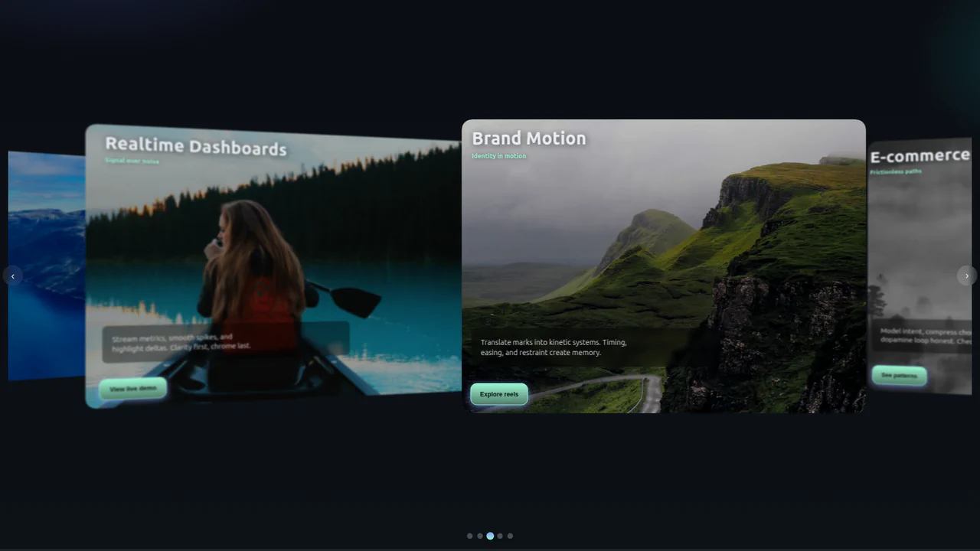The width and height of the screenshot is (980, 551).
Task: Go to the second carousel dot
Action: [x=480, y=536]
